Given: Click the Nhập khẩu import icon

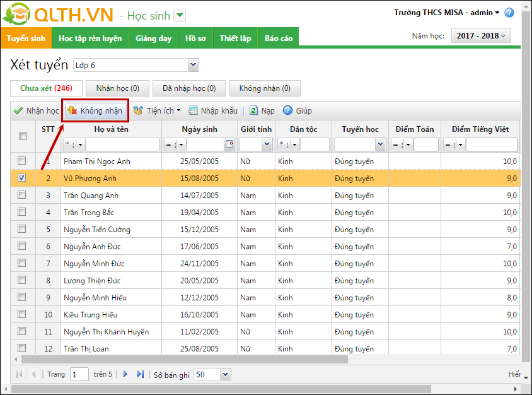Looking at the screenshot, I should [x=193, y=111].
